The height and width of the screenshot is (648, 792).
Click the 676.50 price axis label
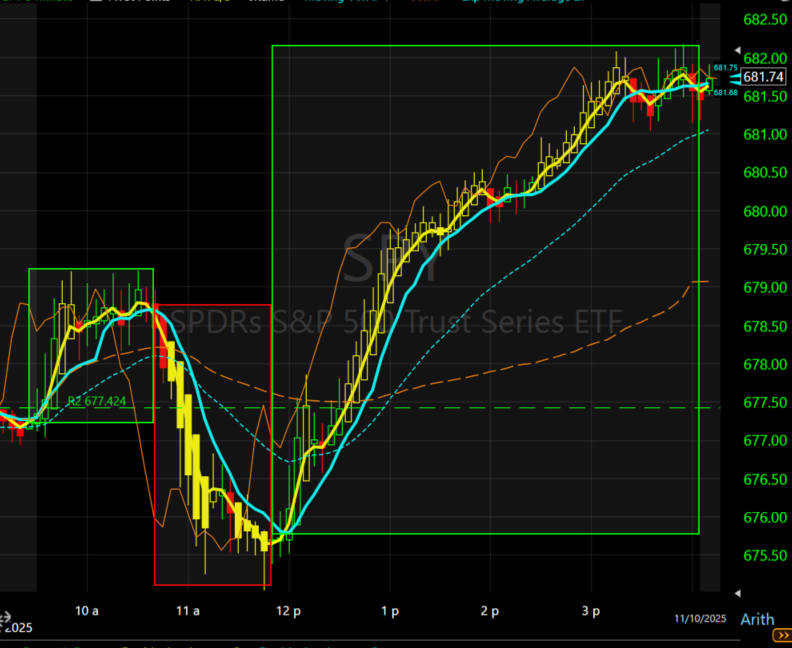(765, 479)
